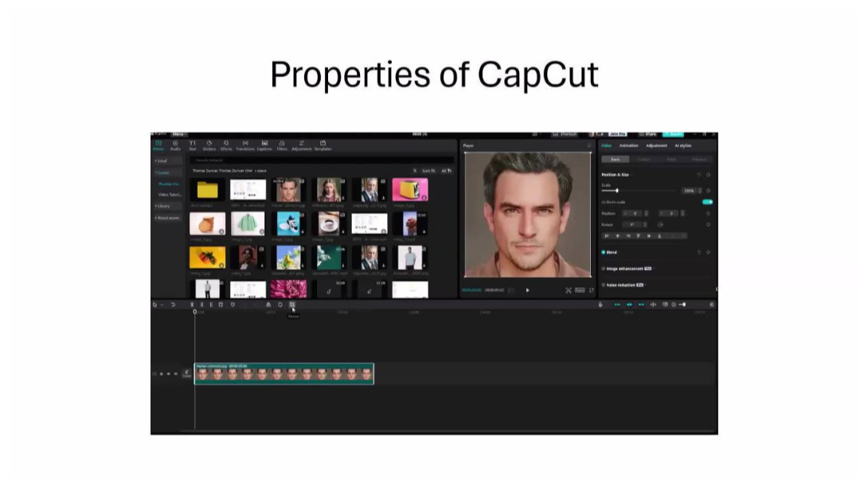Enable Noise reduction checkbox
The width and height of the screenshot is (868, 488).
[x=604, y=285]
